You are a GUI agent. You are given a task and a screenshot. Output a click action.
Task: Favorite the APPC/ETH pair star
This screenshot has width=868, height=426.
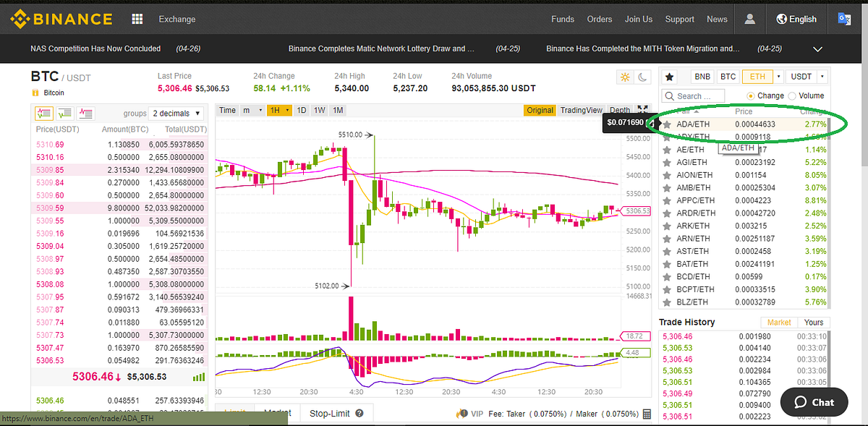tap(667, 200)
